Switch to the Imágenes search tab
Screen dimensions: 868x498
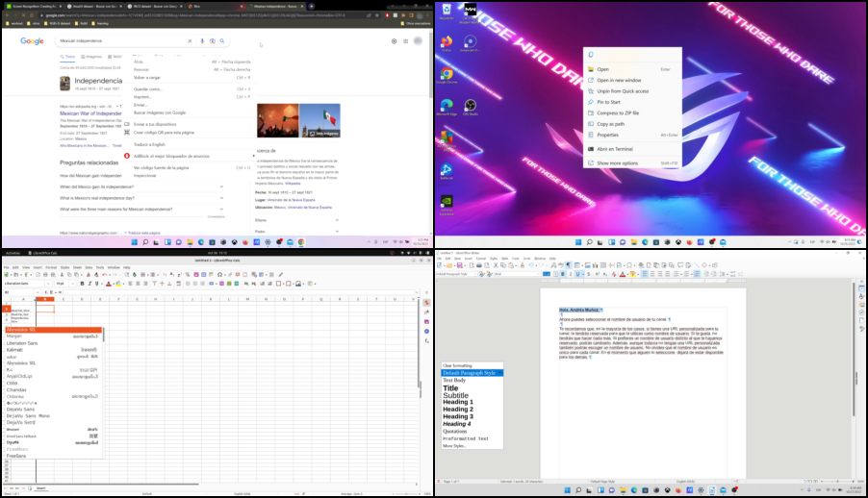[91, 57]
